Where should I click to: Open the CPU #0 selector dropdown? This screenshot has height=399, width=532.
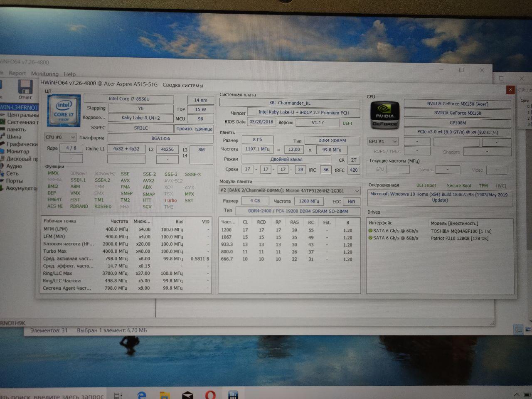point(60,137)
